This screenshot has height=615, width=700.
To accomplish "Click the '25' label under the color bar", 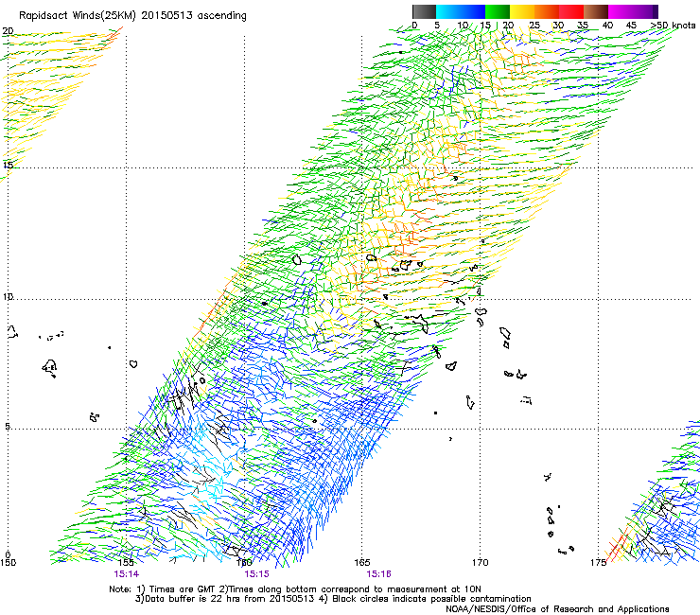I will 534,25.
